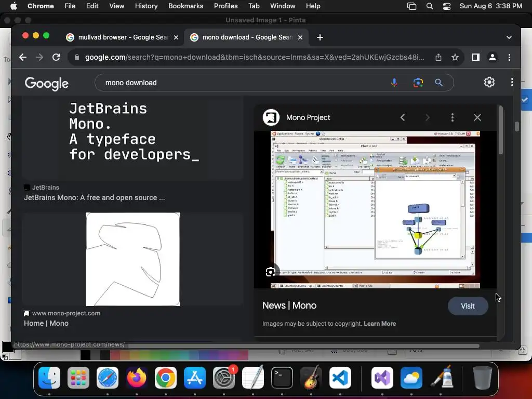Switch to mullvad browser Google Search tab
Image resolution: width=532 pixels, height=399 pixels.
pos(122,37)
